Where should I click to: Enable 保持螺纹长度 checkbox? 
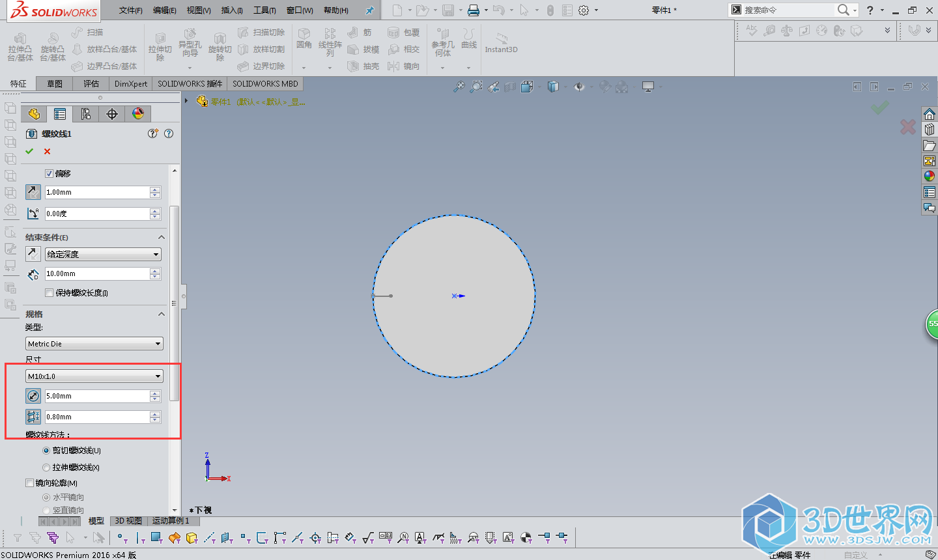[x=49, y=293]
